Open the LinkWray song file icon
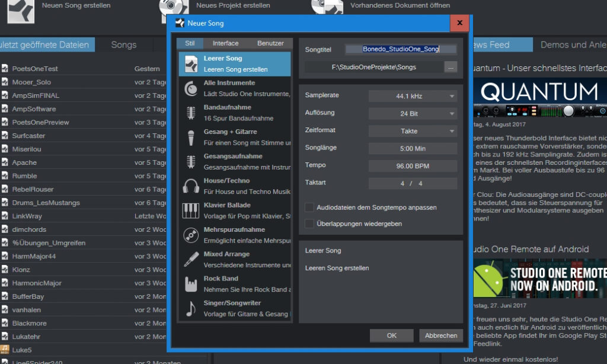Screen dimensions: 607x364 point(5,216)
